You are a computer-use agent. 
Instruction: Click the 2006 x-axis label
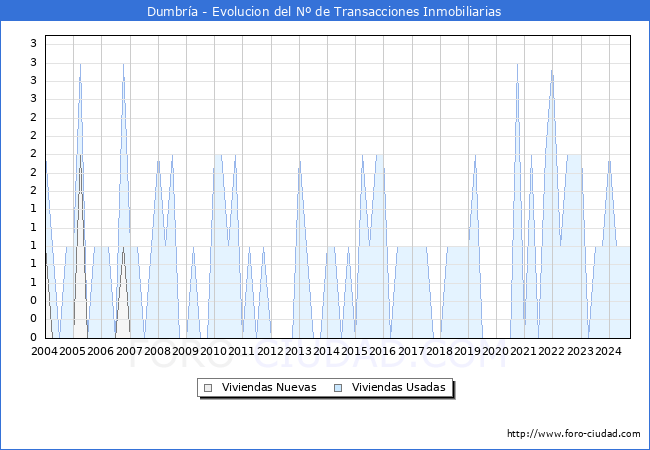[x=100, y=351]
